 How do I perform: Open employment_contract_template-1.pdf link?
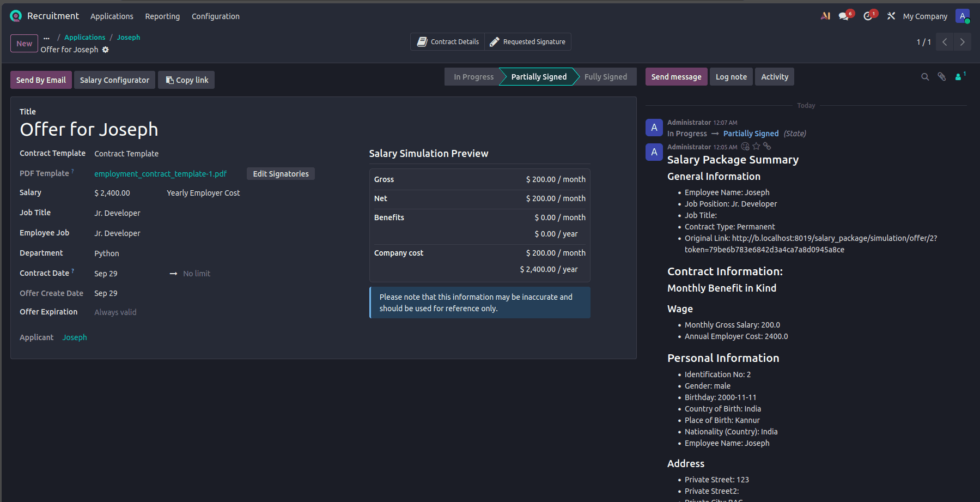pyautogui.click(x=160, y=174)
